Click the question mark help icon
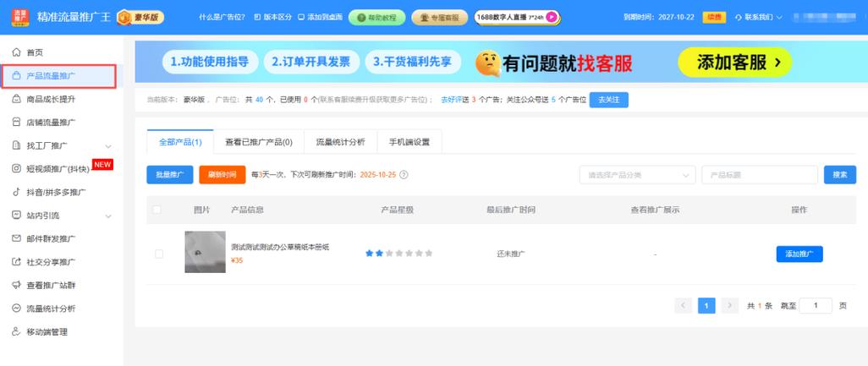This screenshot has width=868, height=366. [404, 175]
